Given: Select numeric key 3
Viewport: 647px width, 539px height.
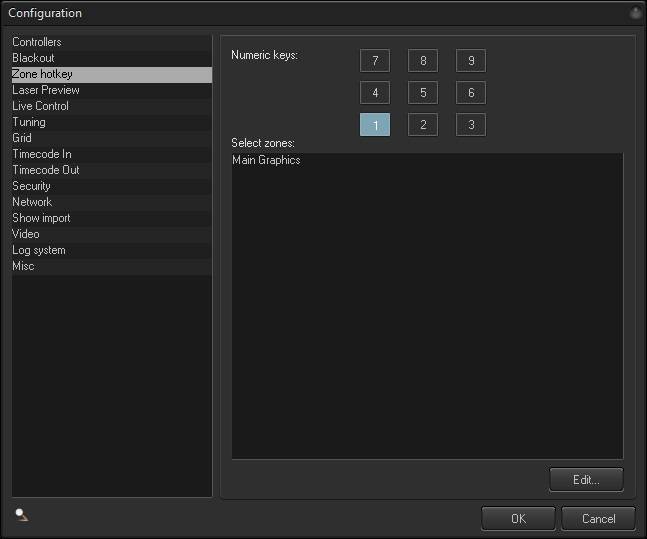Looking at the screenshot, I should click(471, 125).
